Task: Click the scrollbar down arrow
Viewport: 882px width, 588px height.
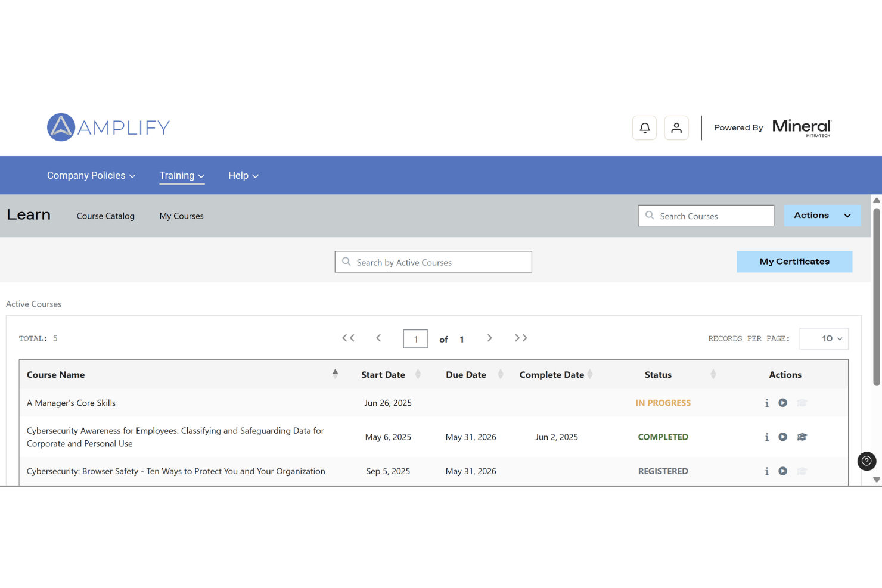Action: coord(877,480)
